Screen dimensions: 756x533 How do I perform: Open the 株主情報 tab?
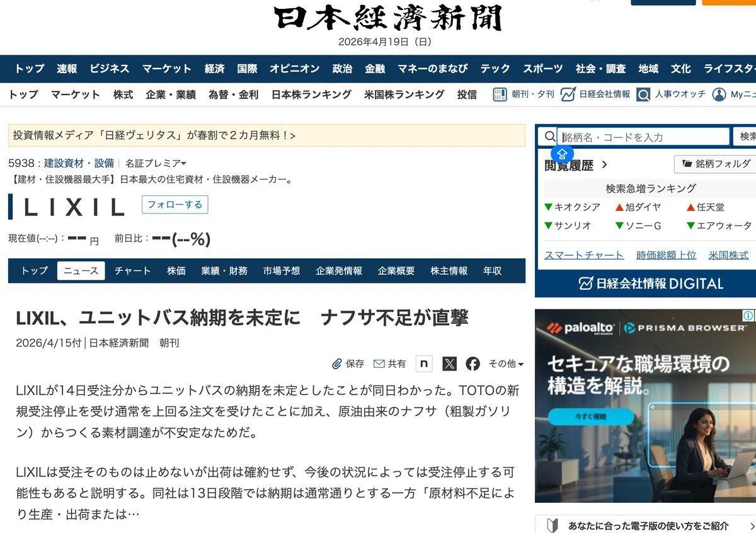[449, 271]
